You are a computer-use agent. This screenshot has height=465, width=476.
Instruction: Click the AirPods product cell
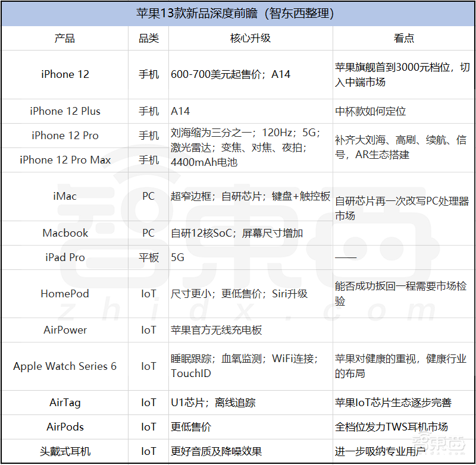click(x=65, y=427)
